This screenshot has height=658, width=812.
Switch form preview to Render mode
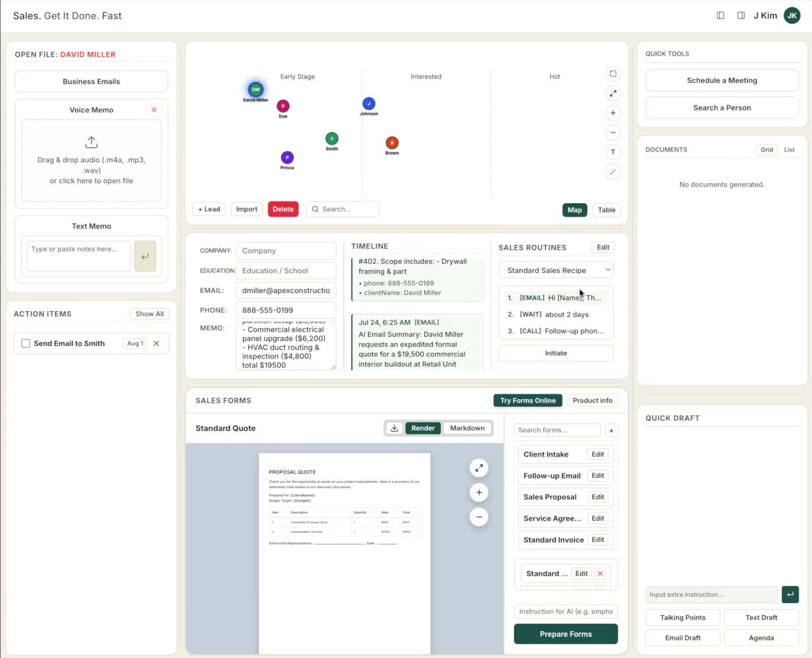(x=423, y=428)
